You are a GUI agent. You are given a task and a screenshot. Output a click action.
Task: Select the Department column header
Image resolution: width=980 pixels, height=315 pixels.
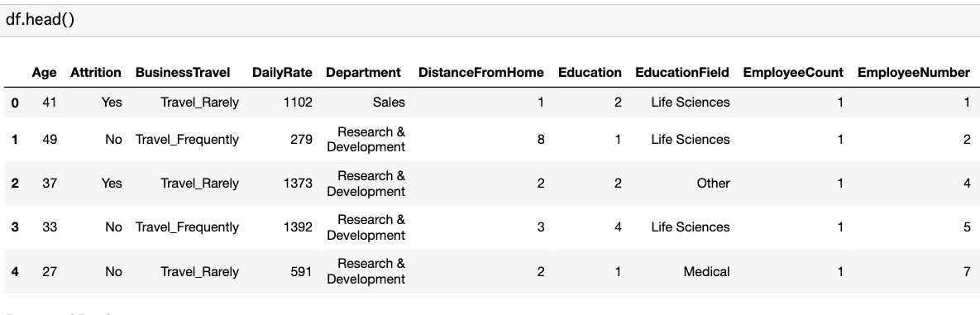363,73
